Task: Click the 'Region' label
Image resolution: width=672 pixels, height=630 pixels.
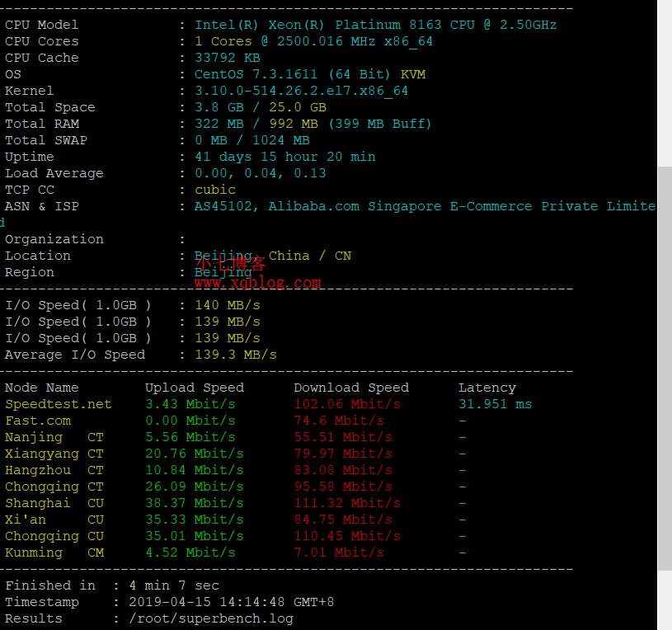Action: (30, 272)
